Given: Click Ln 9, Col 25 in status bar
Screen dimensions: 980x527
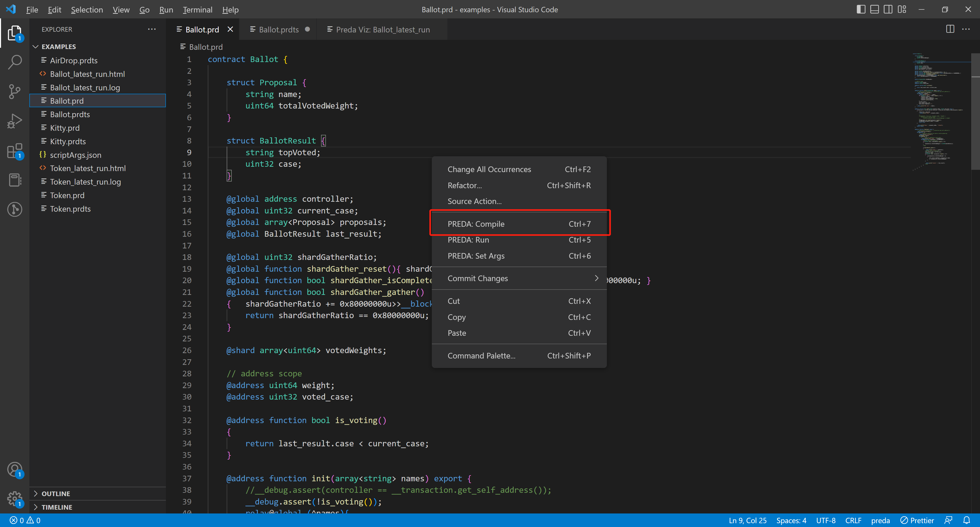Looking at the screenshot, I should (748, 520).
